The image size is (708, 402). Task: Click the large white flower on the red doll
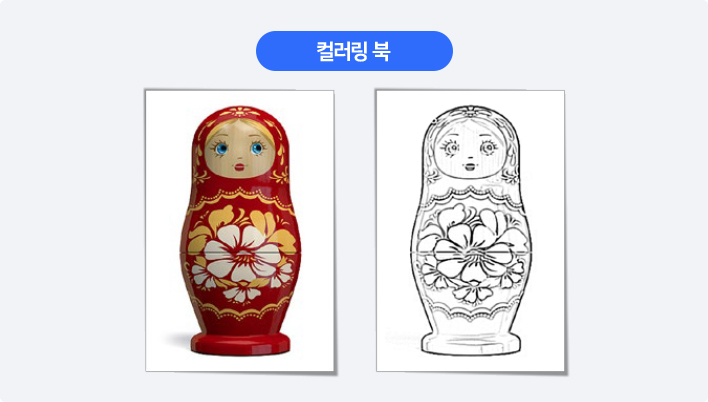239,253
